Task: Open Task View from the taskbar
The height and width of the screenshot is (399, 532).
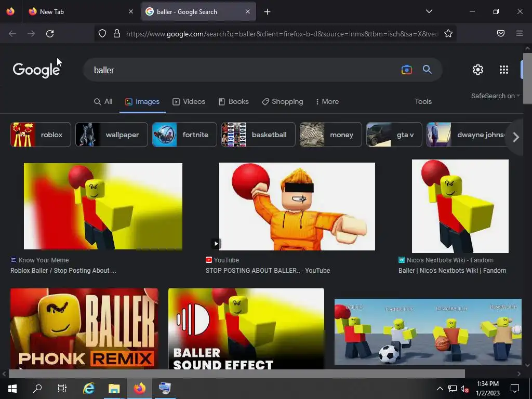Action: point(62,388)
